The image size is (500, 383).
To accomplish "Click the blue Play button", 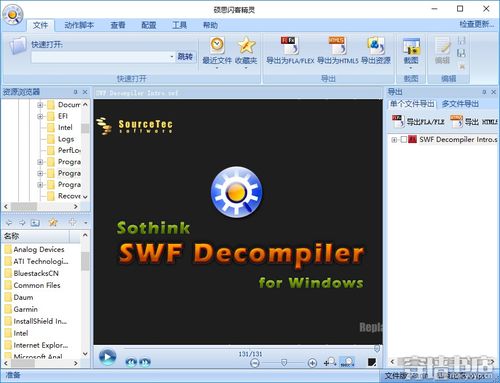I will 107,357.
